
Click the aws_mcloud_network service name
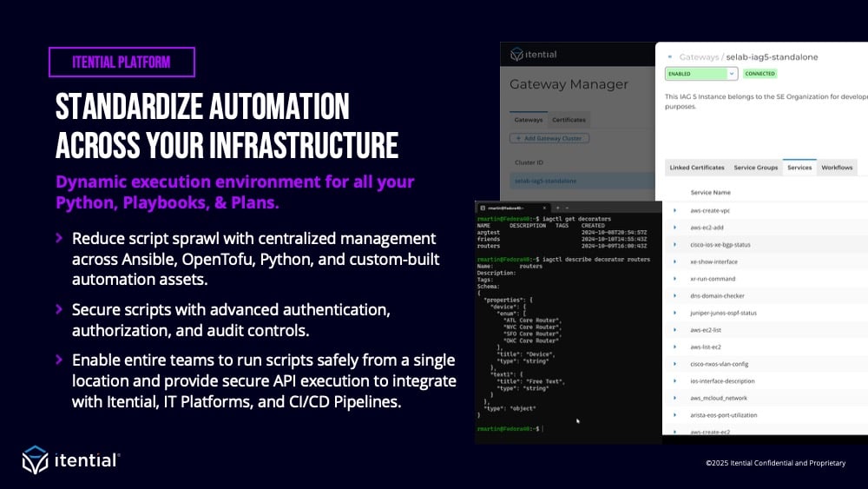pos(719,398)
